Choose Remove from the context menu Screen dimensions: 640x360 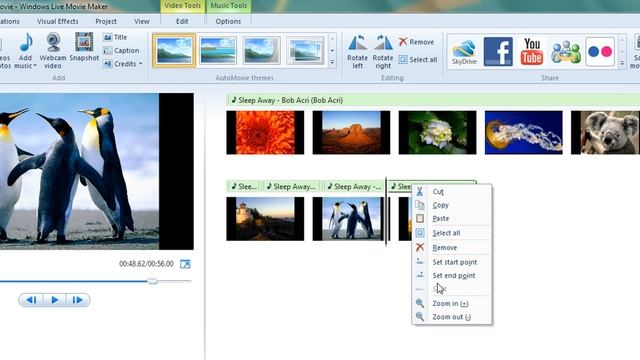pyautogui.click(x=451, y=247)
